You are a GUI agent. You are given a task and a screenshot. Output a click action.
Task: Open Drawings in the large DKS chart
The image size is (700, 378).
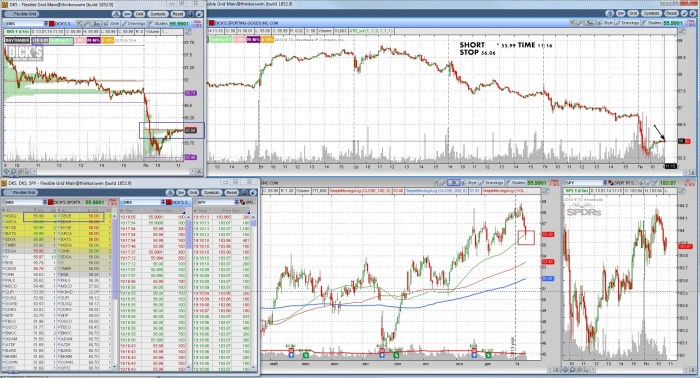click(x=628, y=23)
